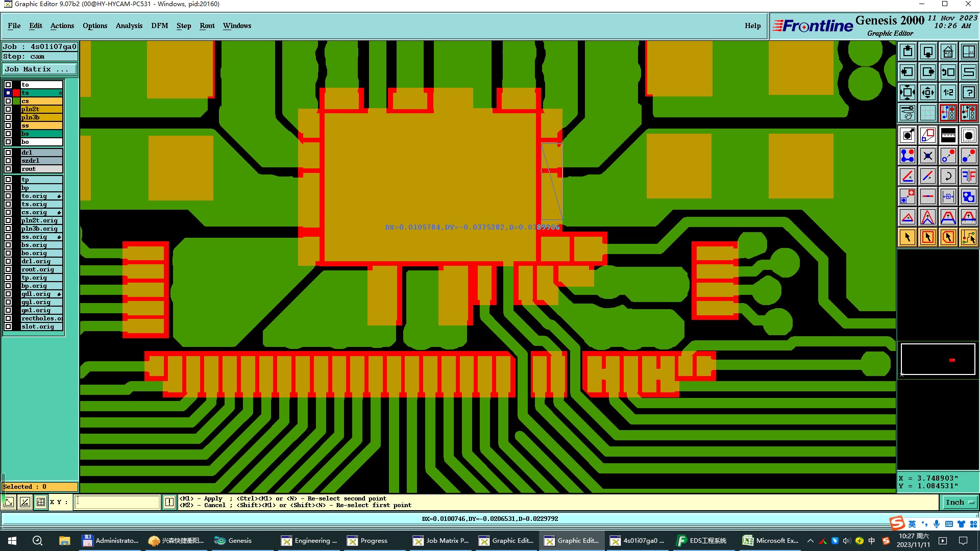Click the Home view icon
The width and height of the screenshot is (980, 551).
click(948, 52)
